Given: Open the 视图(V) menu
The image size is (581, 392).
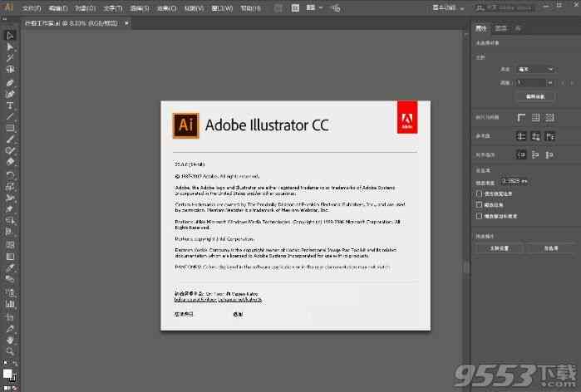Looking at the screenshot, I should click(x=194, y=8).
